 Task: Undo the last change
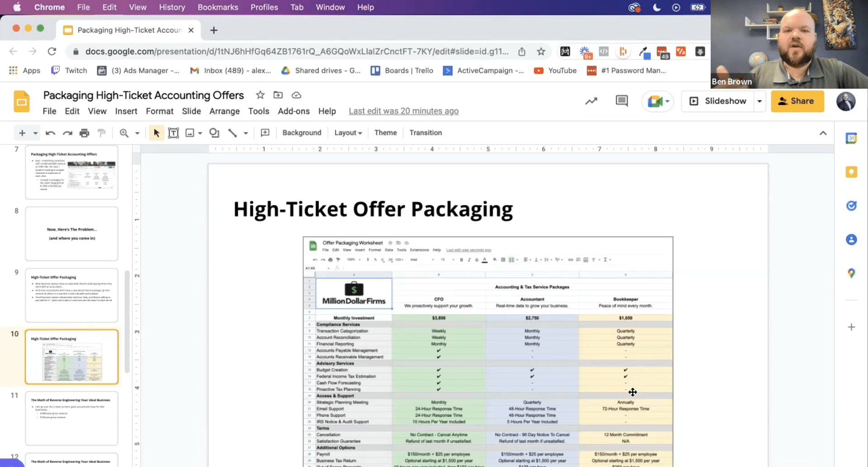pos(50,133)
